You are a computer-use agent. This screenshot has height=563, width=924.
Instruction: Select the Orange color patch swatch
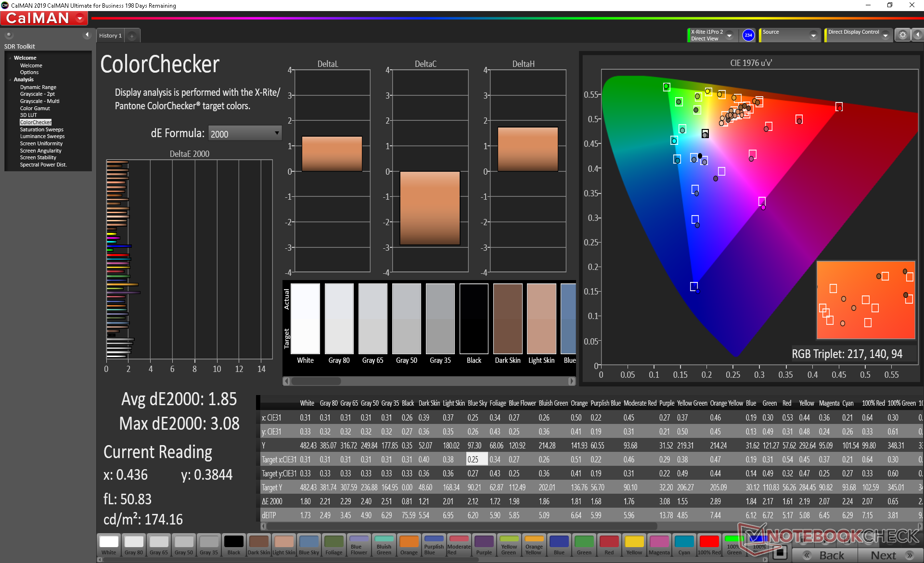click(x=409, y=545)
